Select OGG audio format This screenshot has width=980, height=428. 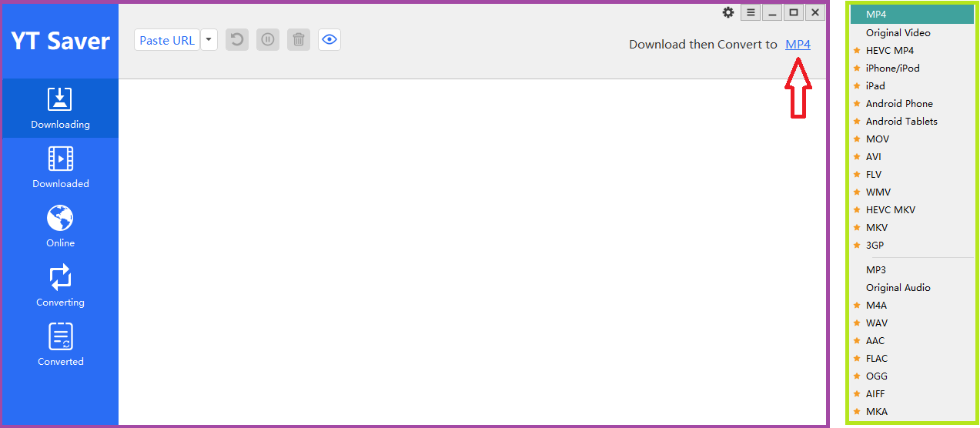(x=912, y=376)
